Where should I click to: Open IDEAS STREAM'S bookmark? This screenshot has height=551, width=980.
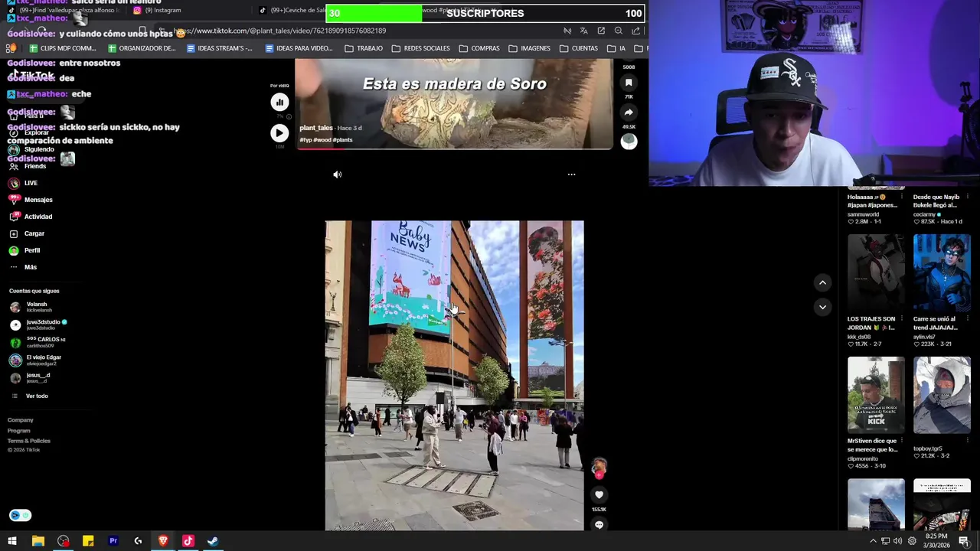point(220,48)
